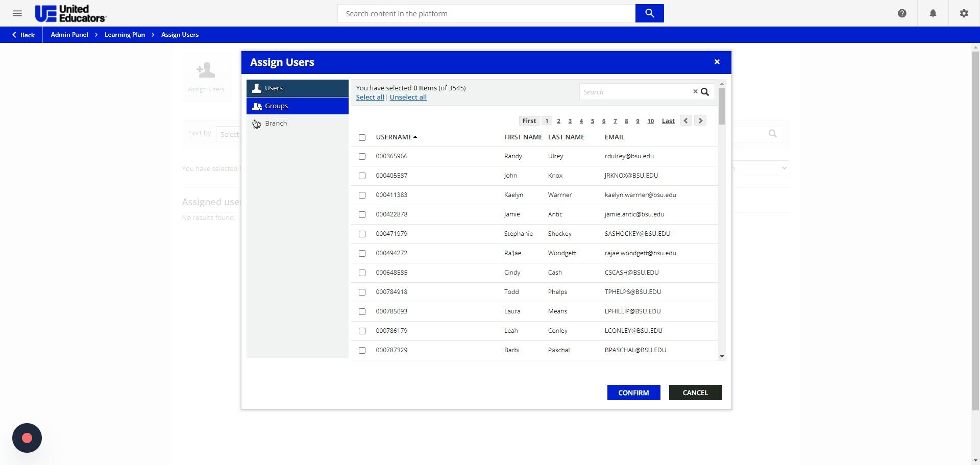
Task: Click the Back button
Action: click(x=23, y=35)
